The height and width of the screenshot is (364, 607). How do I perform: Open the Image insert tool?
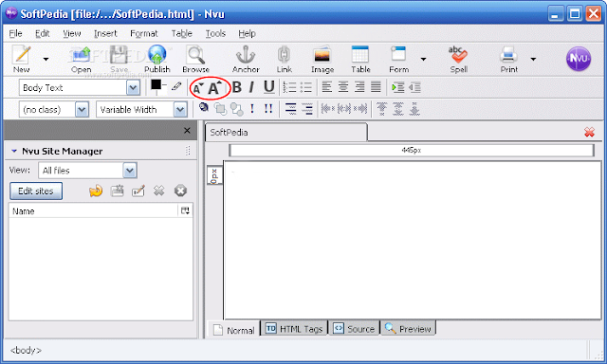click(322, 59)
